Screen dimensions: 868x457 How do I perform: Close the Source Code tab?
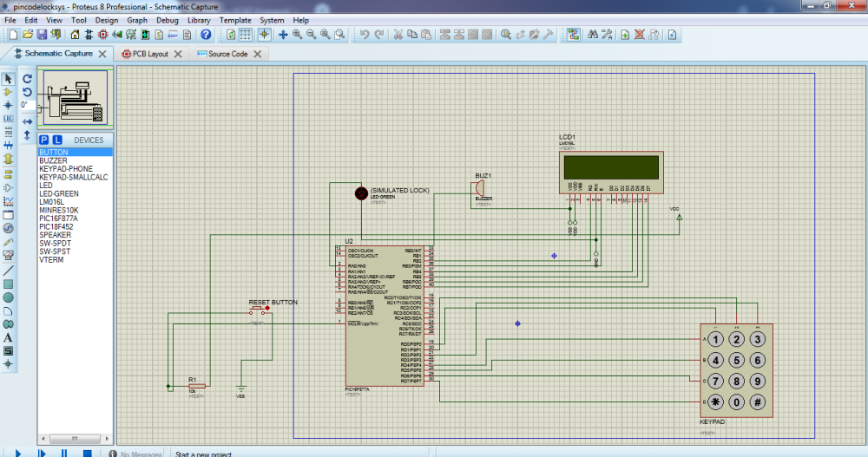coord(257,54)
